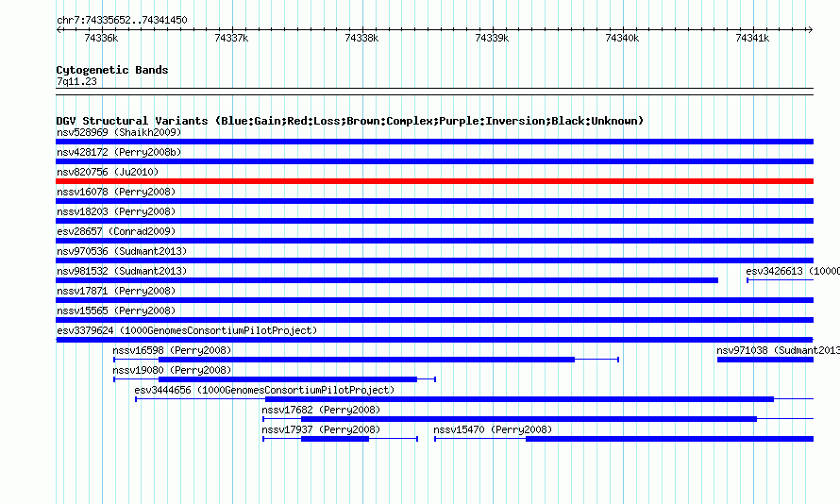Image resolution: width=840 pixels, height=504 pixels.
Task: Click the blue bar for nsv528969
Action: coord(434,142)
